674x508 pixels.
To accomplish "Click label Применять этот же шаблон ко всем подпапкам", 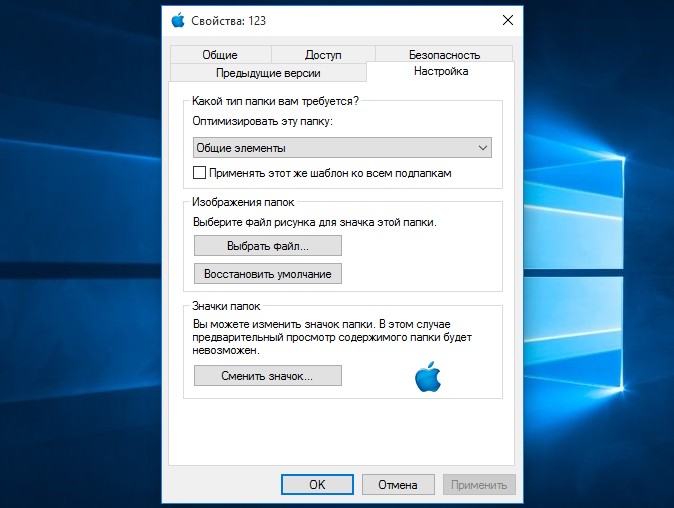I will pos(330,173).
